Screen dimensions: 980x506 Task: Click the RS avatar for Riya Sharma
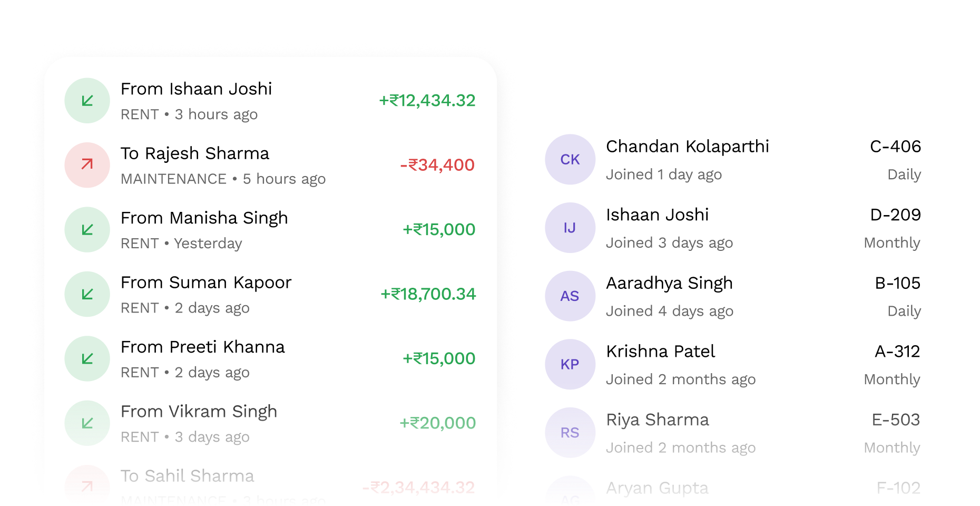pyautogui.click(x=570, y=433)
